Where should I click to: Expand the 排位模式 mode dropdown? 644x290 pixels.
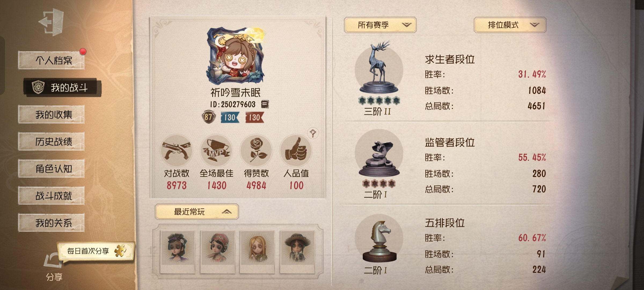510,25
